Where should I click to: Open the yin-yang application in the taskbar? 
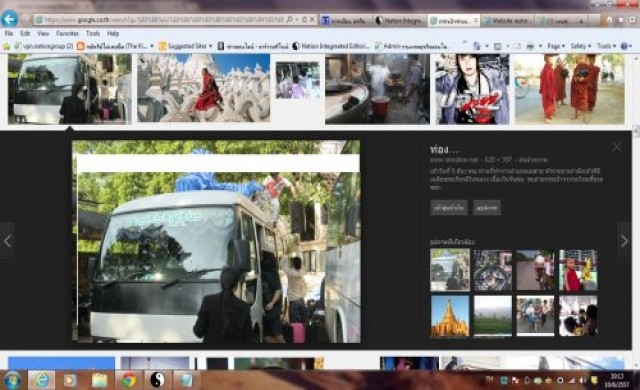pyautogui.click(x=158, y=380)
